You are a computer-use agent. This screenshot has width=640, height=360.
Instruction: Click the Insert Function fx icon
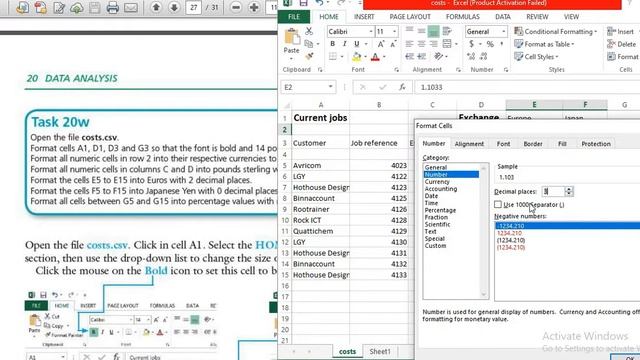(x=402, y=87)
